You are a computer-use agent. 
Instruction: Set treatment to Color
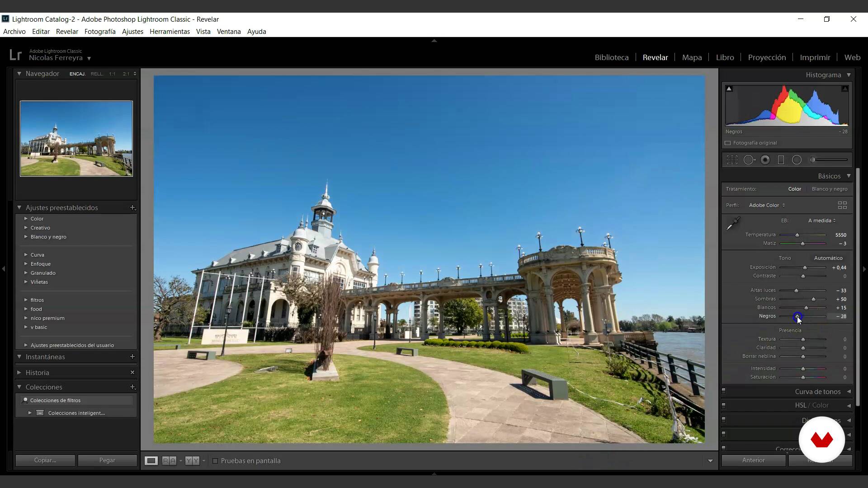(794, 189)
